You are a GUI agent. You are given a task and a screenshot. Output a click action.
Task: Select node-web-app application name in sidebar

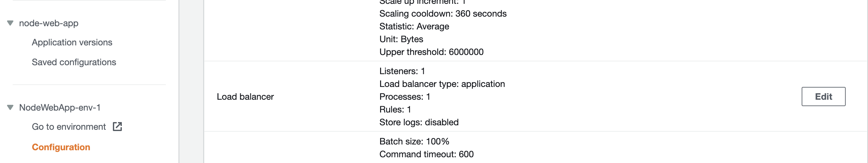click(x=48, y=23)
